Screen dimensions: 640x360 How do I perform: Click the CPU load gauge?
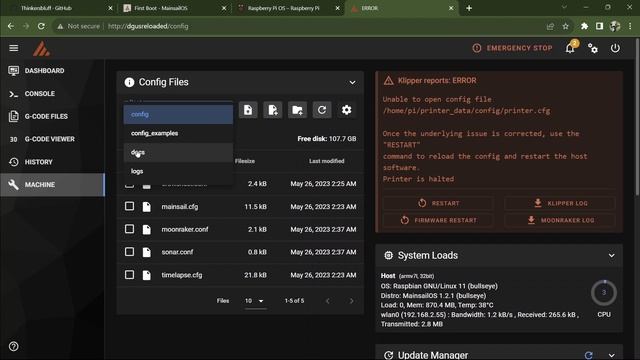[x=604, y=293]
